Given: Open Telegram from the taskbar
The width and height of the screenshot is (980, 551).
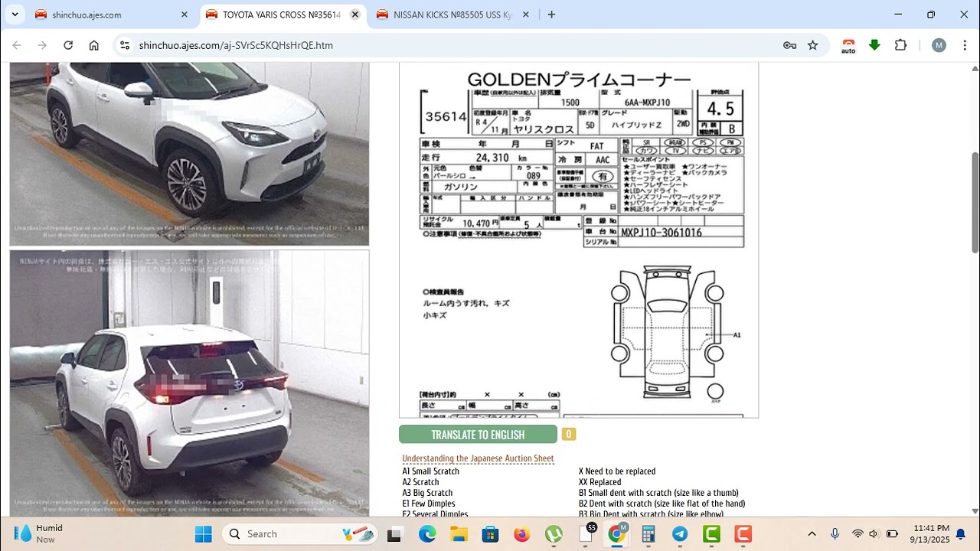Looking at the screenshot, I should [680, 534].
